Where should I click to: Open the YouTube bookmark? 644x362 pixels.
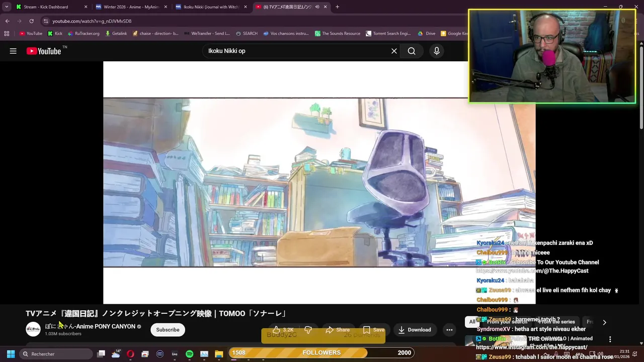pyautogui.click(x=31, y=34)
